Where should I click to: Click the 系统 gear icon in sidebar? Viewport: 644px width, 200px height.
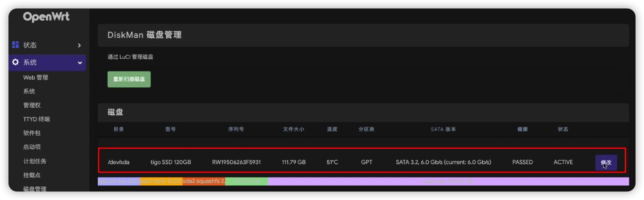tap(16, 63)
